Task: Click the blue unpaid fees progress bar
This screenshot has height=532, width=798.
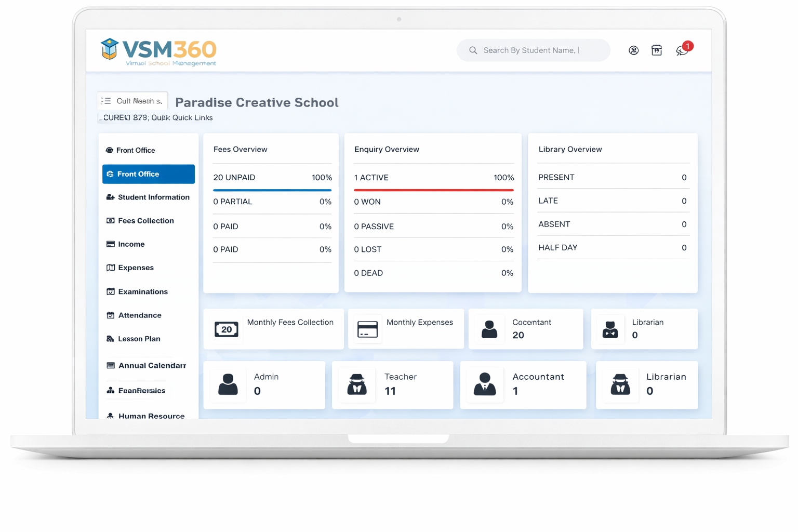Action: point(272,190)
